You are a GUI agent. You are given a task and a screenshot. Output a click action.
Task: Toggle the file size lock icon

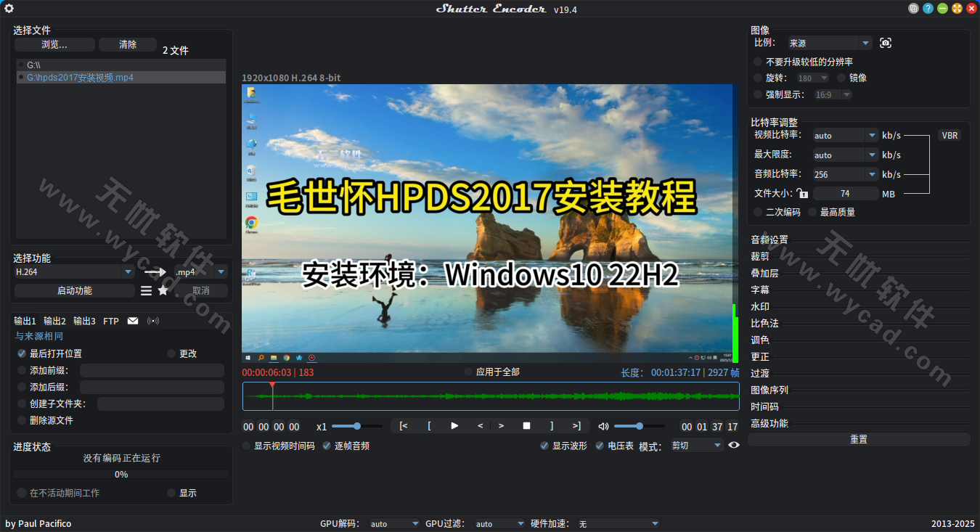point(802,194)
